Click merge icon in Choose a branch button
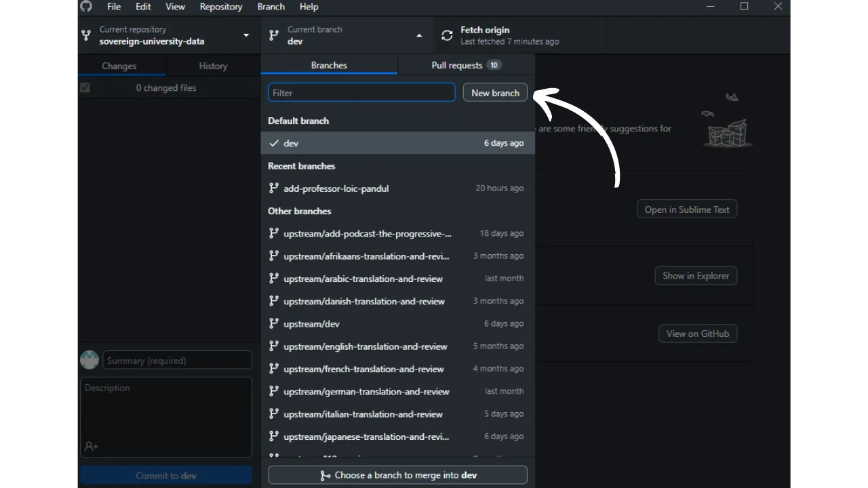 point(325,476)
